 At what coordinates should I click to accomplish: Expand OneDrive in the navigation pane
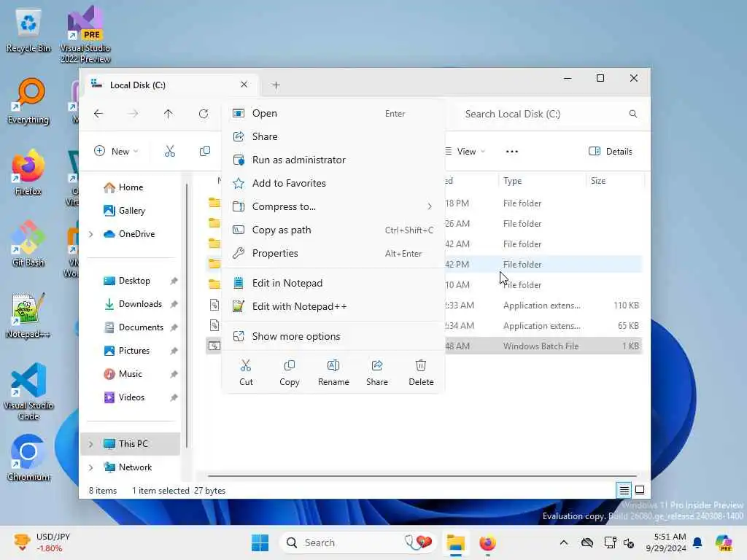(x=90, y=234)
